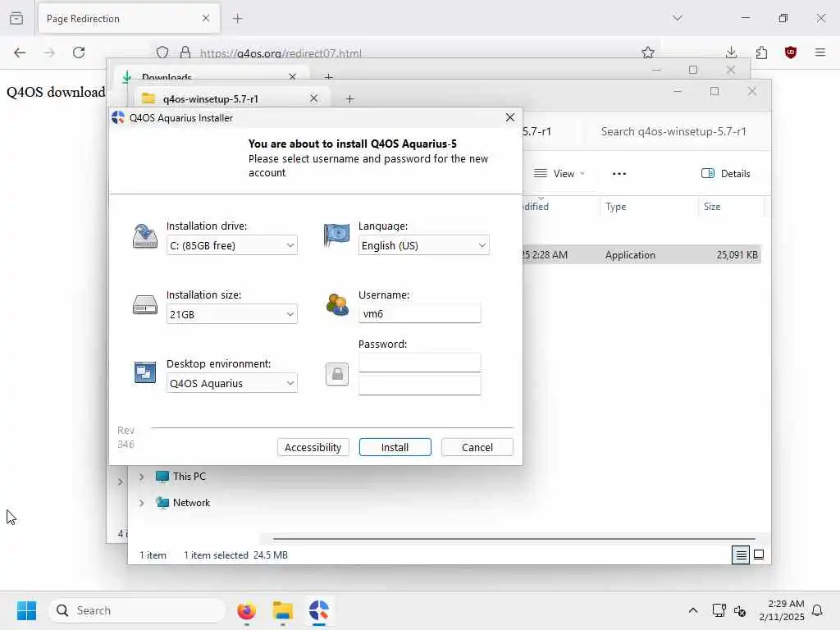Open File Explorer from the taskbar

pos(282,610)
